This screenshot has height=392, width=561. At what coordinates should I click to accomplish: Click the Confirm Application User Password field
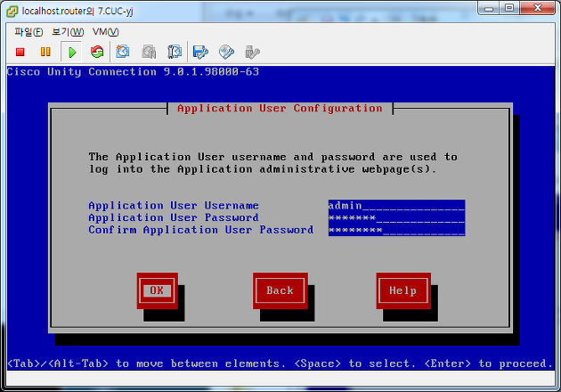[396, 230]
